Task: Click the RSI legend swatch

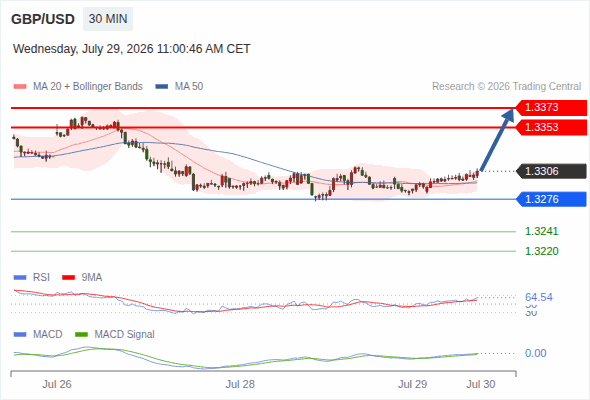Action: point(20,278)
